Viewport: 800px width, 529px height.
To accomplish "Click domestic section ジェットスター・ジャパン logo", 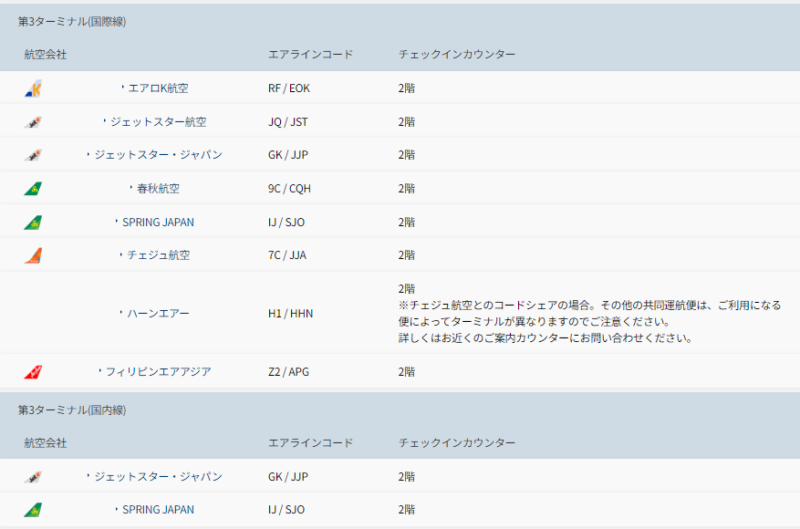I will click(33, 477).
